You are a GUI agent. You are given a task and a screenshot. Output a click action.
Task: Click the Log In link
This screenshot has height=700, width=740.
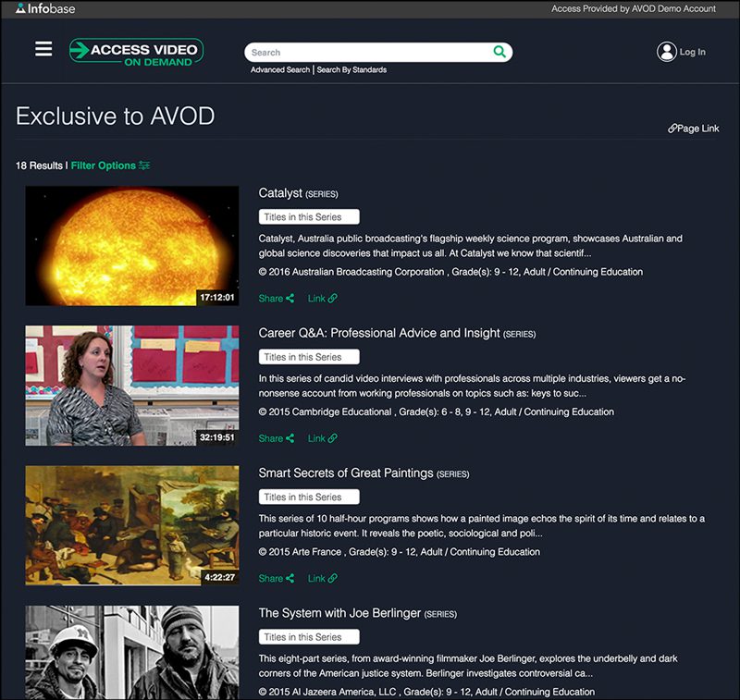pos(692,52)
